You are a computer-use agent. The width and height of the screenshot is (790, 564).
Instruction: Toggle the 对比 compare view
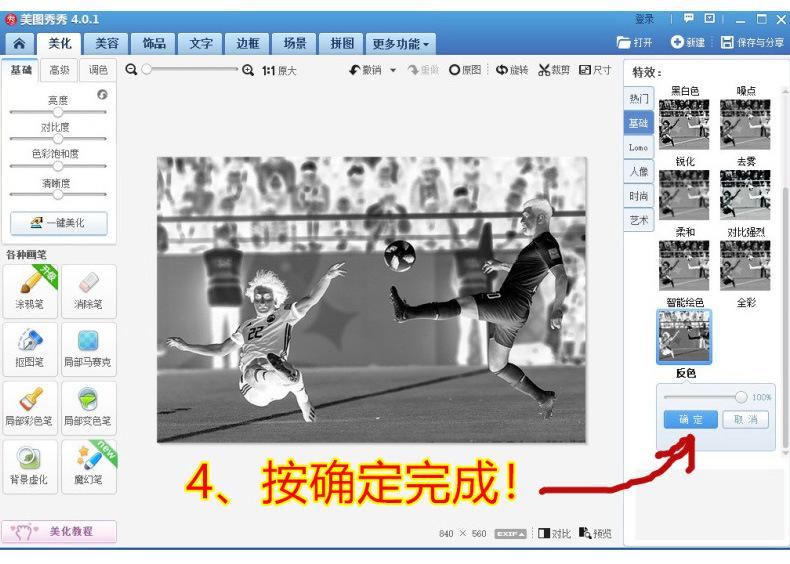click(x=545, y=534)
